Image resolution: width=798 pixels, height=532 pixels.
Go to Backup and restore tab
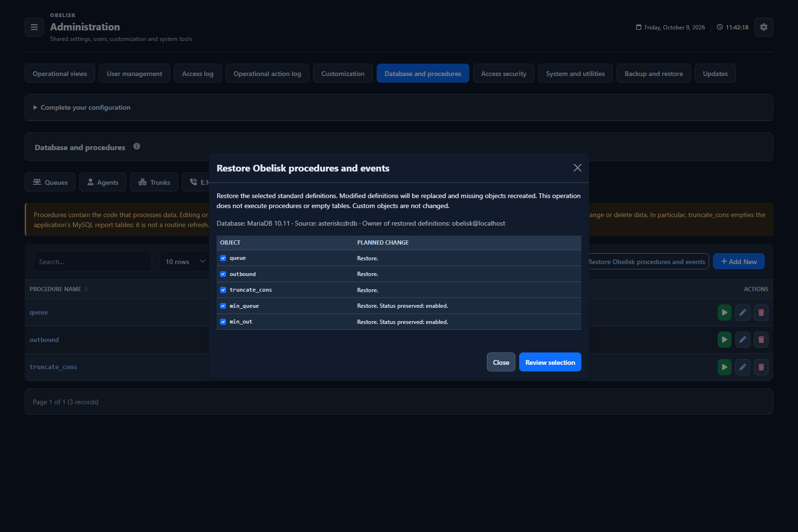click(x=654, y=74)
